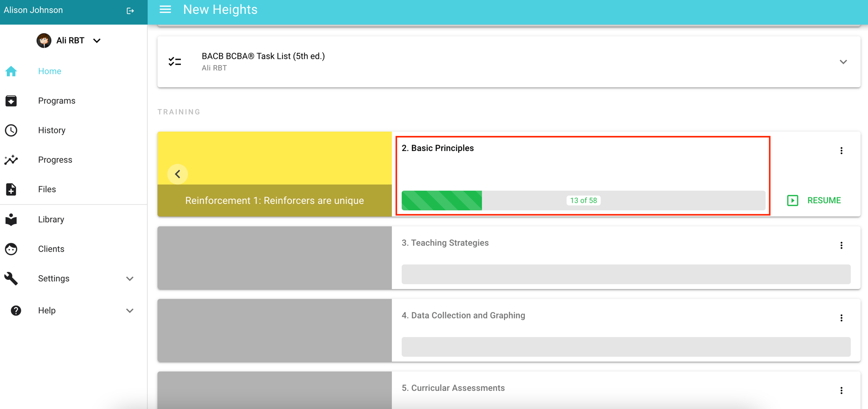Select the Library book icon
Screen dimensions: 868x409
(x=11, y=220)
